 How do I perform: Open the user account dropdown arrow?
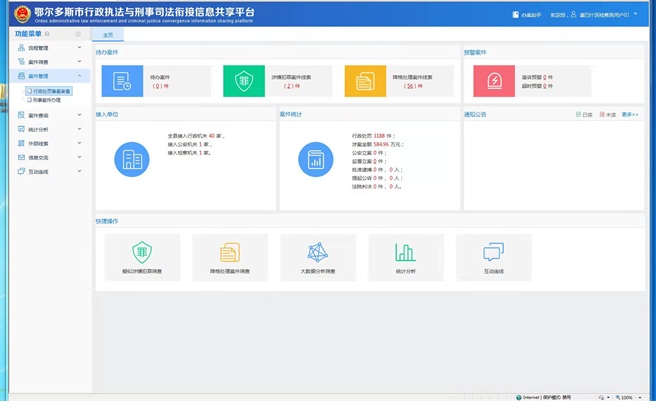[x=636, y=15]
